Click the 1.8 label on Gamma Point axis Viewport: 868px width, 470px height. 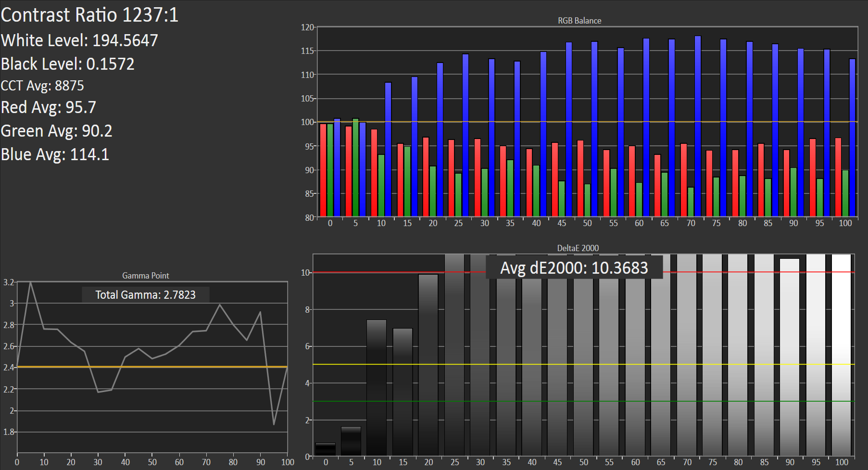tap(9, 432)
